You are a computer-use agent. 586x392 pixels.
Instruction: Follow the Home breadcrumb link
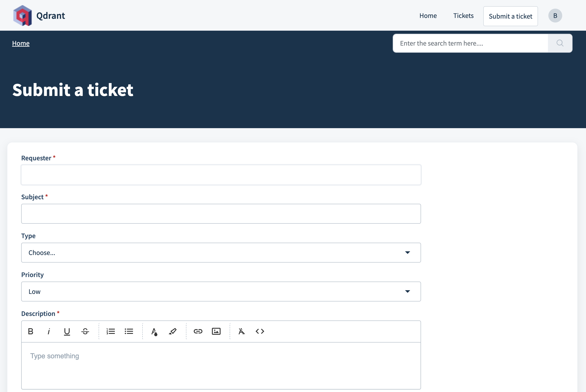pyautogui.click(x=21, y=43)
